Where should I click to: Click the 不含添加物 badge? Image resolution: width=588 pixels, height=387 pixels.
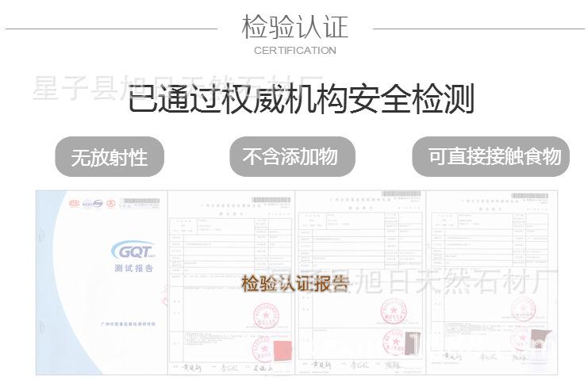click(x=292, y=156)
